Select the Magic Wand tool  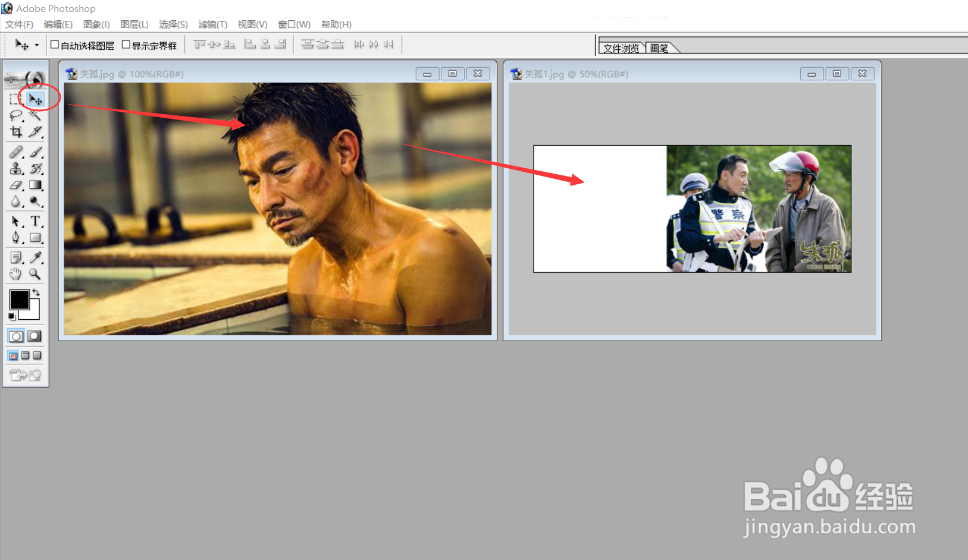tap(36, 115)
